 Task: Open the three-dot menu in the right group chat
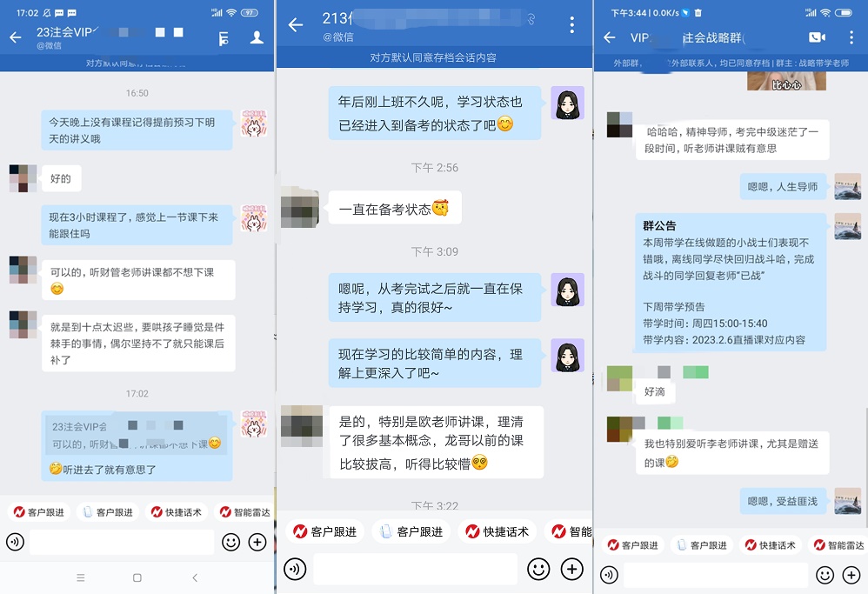(x=851, y=37)
